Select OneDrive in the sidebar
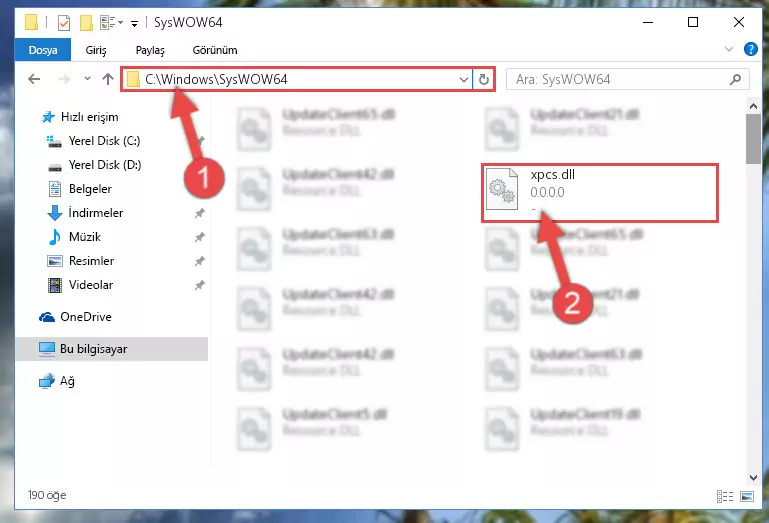The height and width of the screenshot is (523, 769). point(86,317)
